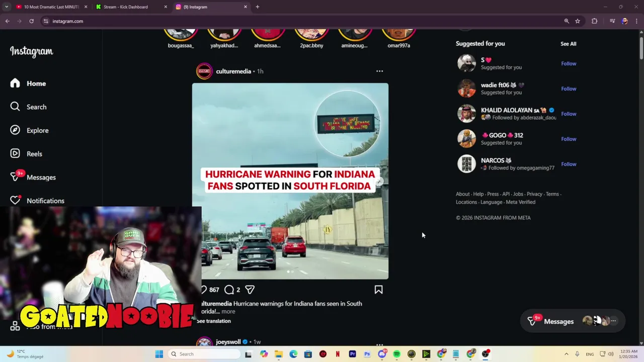Click the Explore compass icon

[x=15, y=130]
